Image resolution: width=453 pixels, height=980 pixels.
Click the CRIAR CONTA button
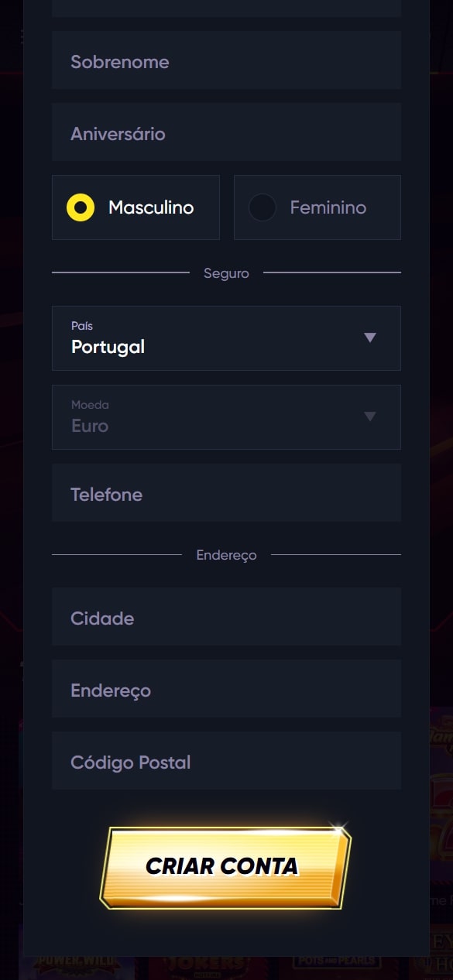225,865
